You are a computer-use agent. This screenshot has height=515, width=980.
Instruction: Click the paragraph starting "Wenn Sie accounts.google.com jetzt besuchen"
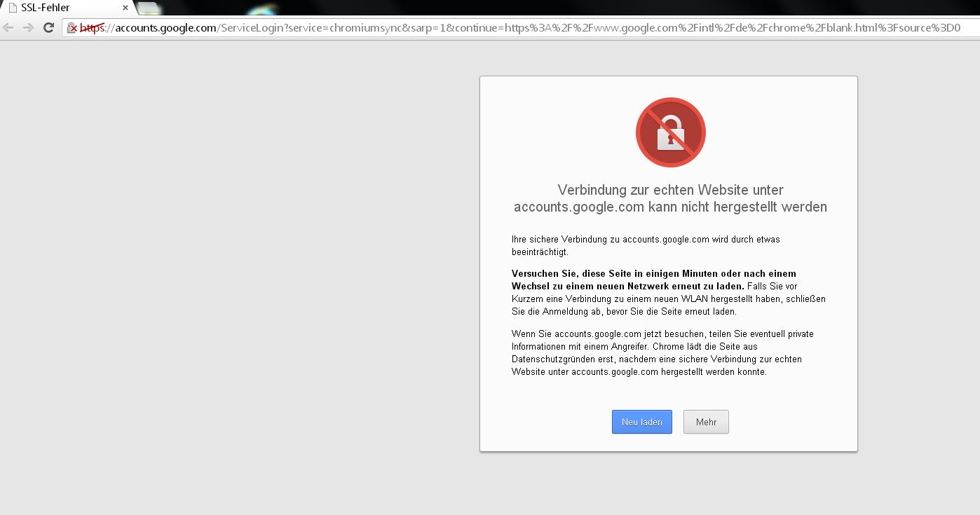(662, 352)
